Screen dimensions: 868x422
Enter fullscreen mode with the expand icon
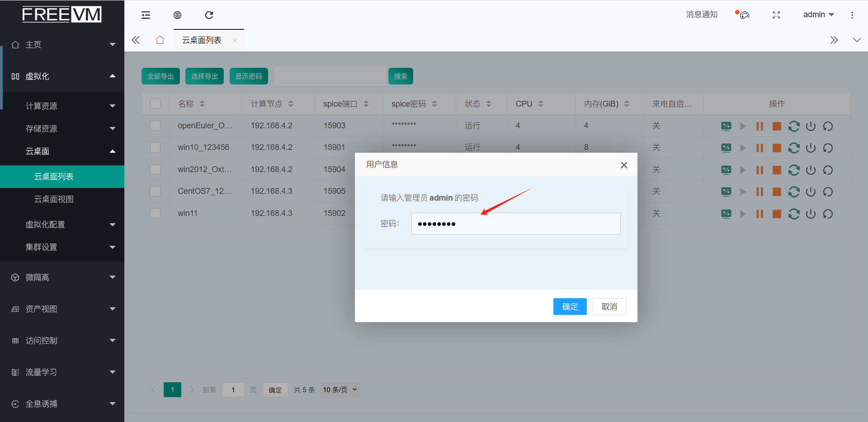[776, 15]
